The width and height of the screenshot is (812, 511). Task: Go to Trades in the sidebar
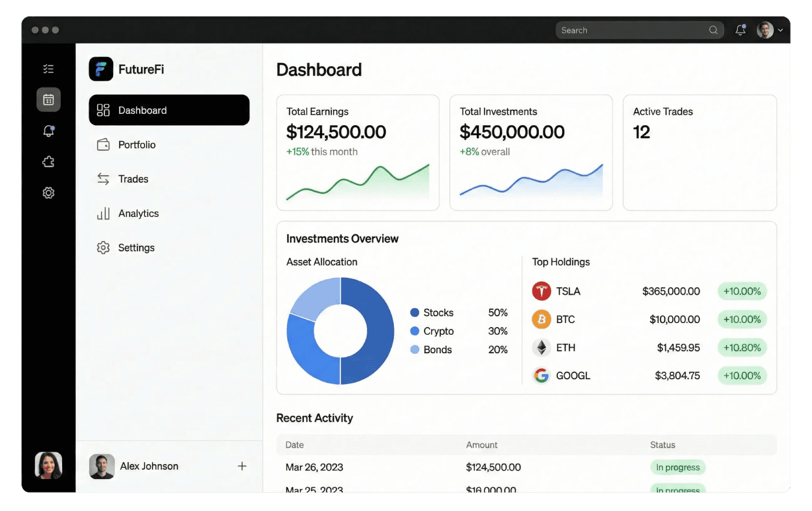133,179
